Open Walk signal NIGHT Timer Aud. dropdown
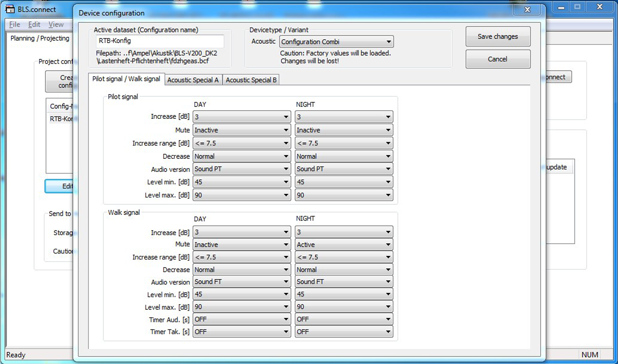This screenshot has width=618, height=364. (x=344, y=319)
